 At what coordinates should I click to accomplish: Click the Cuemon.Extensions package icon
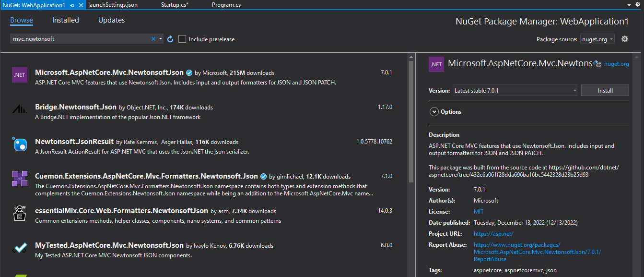pos(19,179)
